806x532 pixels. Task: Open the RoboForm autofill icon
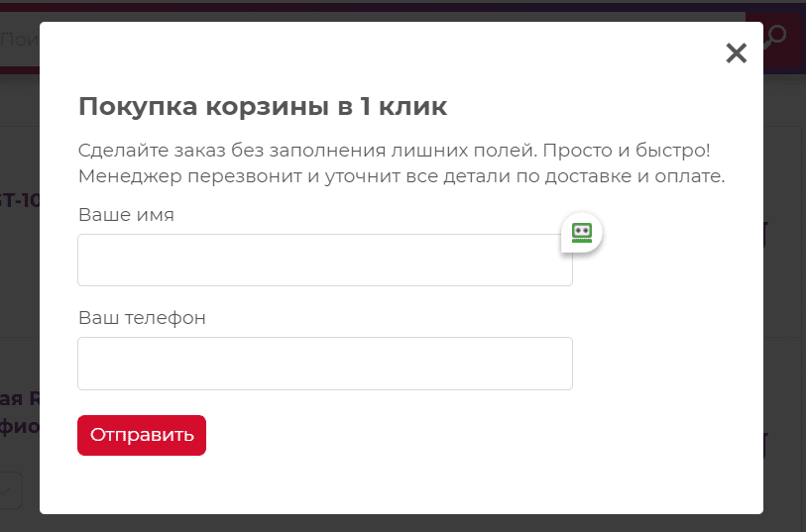point(582,233)
